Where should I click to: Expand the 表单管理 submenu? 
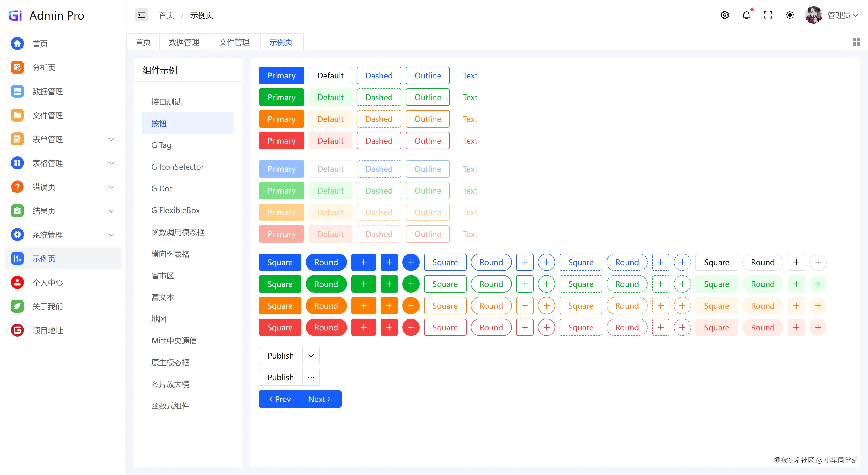point(111,139)
